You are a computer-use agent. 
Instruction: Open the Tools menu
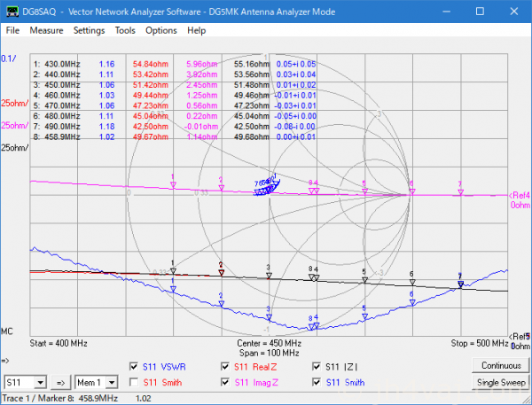click(x=125, y=30)
